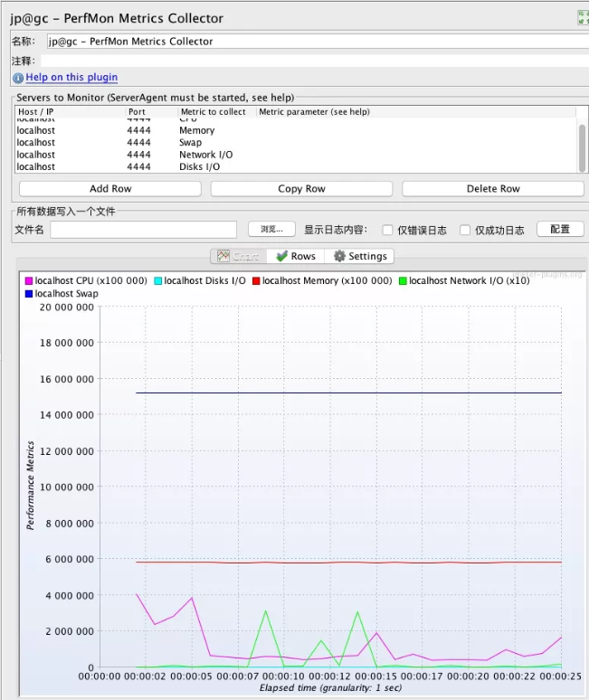Select the localhost Memory row
Screen dimensions: 589x700
click(296, 130)
